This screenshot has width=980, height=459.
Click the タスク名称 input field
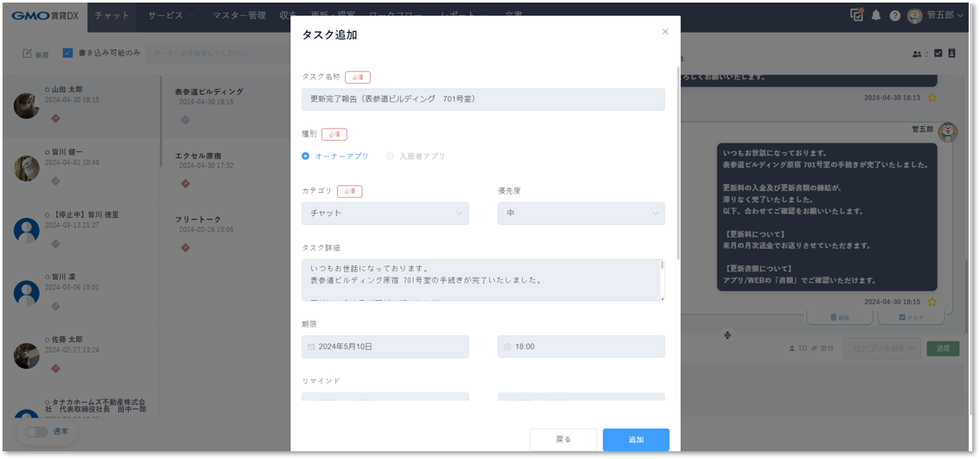click(483, 99)
